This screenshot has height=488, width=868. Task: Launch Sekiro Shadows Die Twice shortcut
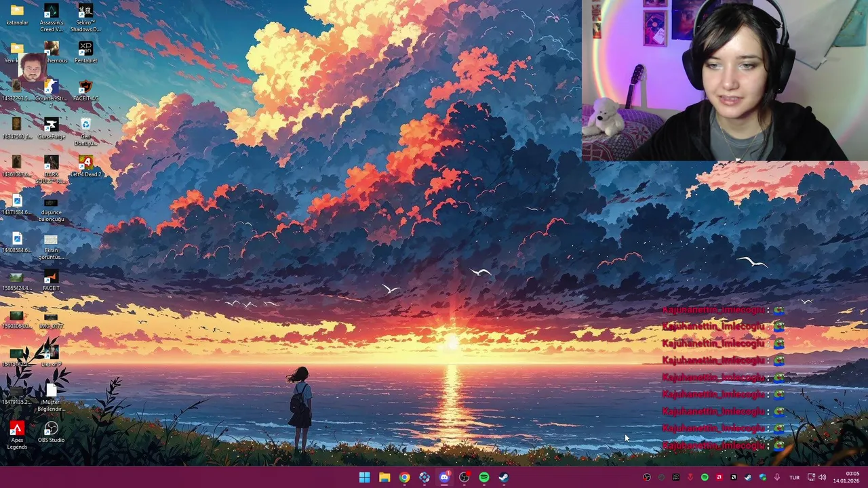point(85,18)
